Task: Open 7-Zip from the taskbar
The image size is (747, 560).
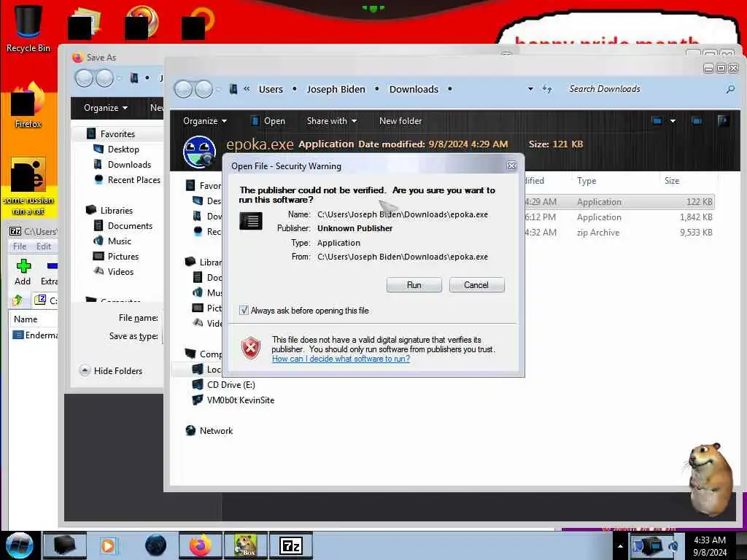Action: [291, 545]
